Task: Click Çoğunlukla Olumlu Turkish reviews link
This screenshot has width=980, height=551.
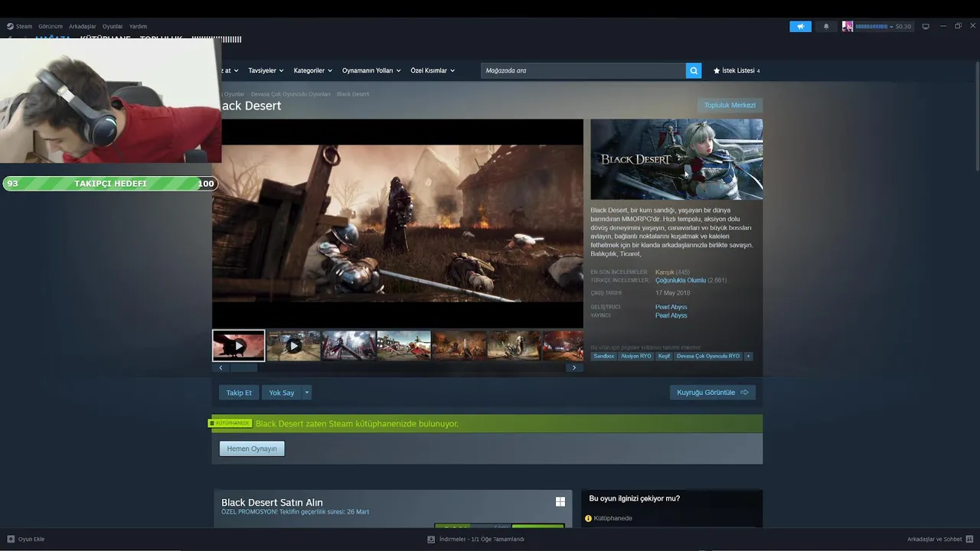Action: (681, 280)
